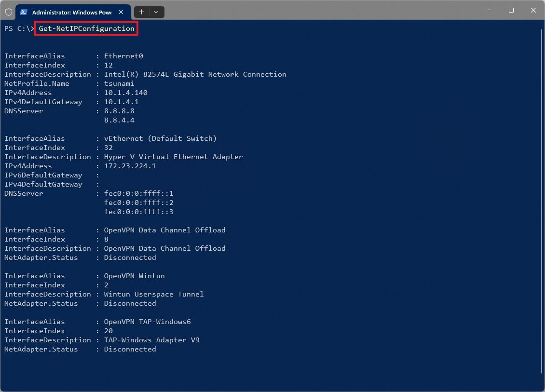Select the OpenVPN Data Channel Offload alias
Viewport: 545px width, 392px height.
164,230
